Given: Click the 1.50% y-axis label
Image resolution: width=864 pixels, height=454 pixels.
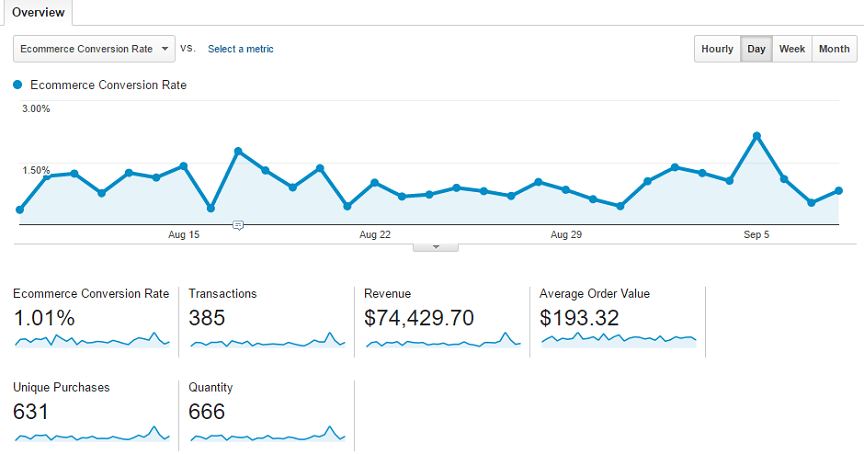Looking at the screenshot, I should 36,170.
